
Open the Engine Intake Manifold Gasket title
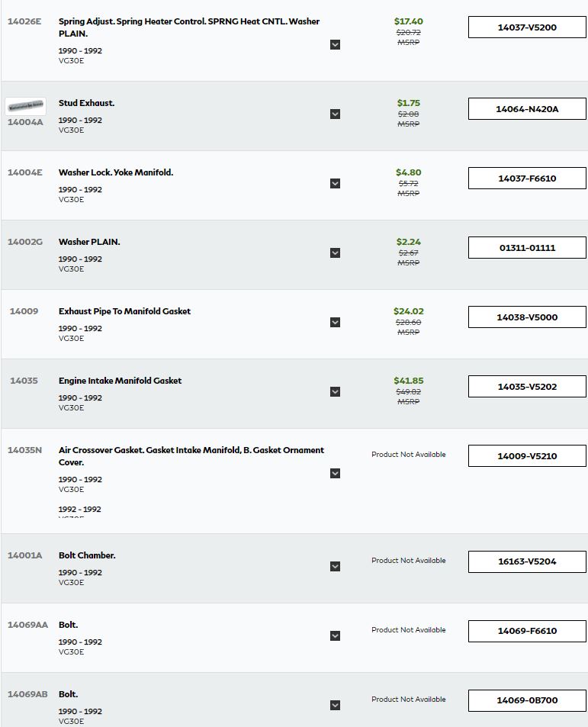coord(120,381)
